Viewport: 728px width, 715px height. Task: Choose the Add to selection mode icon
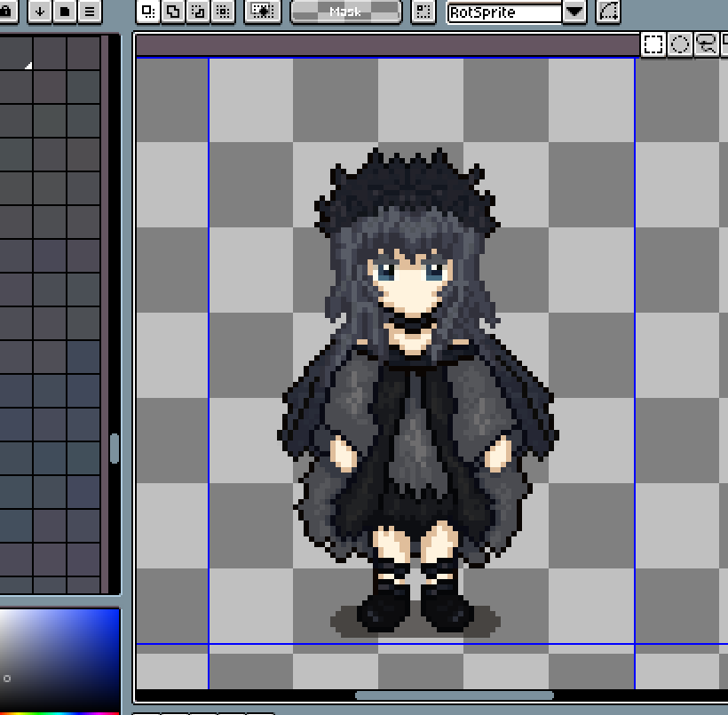click(x=173, y=12)
